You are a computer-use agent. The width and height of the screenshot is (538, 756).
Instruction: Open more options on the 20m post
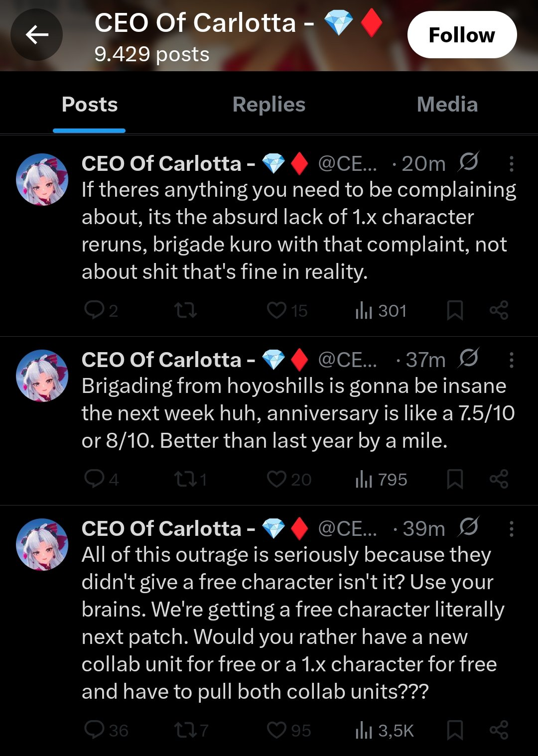tap(511, 164)
